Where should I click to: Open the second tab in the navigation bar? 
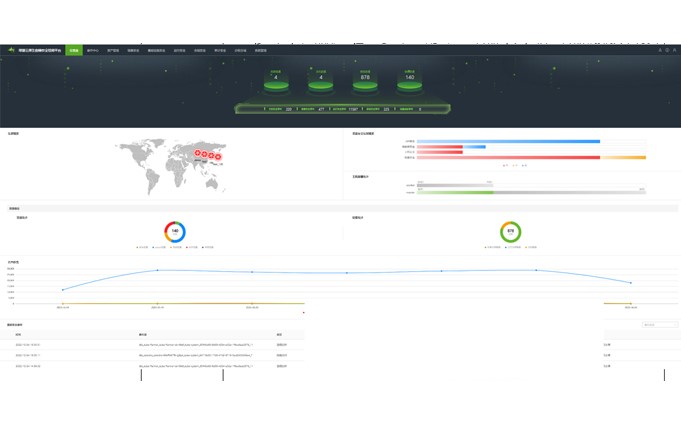click(93, 50)
